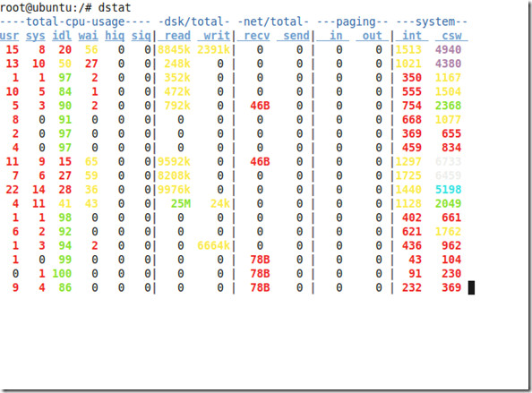This screenshot has height=393, width=532.
Task: Click the idl value '100'
Action: [x=62, y=273]
